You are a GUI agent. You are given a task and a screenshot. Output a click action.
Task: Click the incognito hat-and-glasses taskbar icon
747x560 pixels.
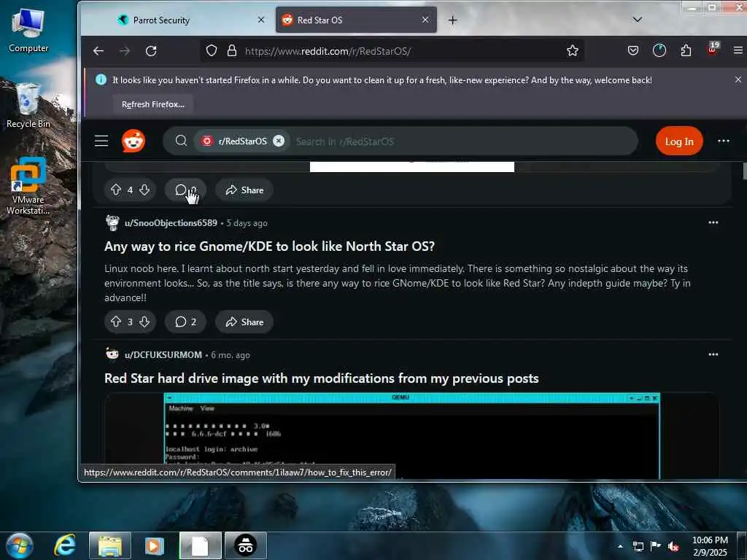click(x=245, y=545)
